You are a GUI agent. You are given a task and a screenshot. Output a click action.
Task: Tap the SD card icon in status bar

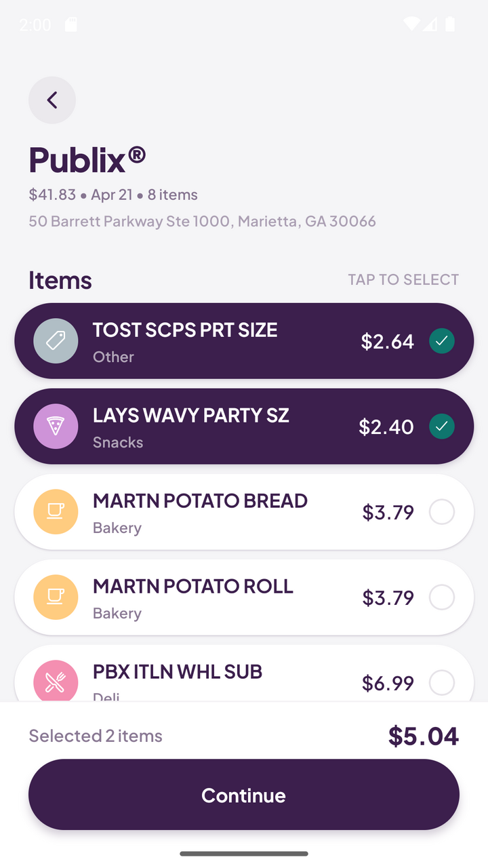point(70,25)
